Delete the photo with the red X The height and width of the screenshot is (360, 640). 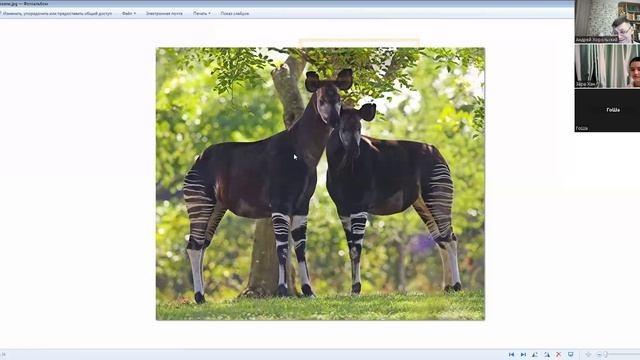[x=558, y=355]
